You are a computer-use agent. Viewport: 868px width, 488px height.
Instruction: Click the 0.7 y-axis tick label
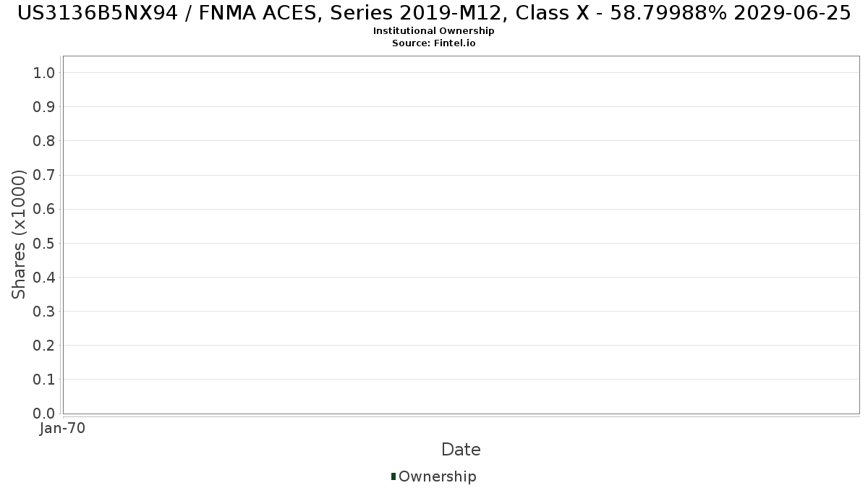(44, 175)
